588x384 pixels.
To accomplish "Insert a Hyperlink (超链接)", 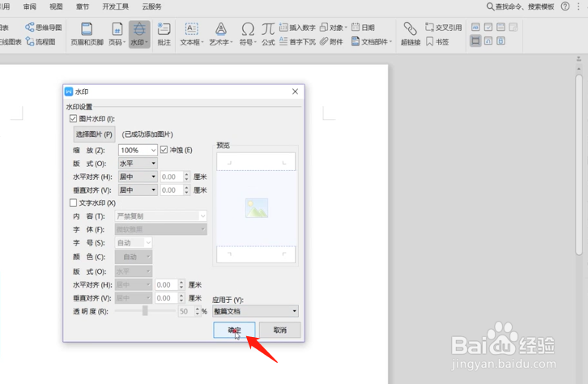I will [411, 34].
